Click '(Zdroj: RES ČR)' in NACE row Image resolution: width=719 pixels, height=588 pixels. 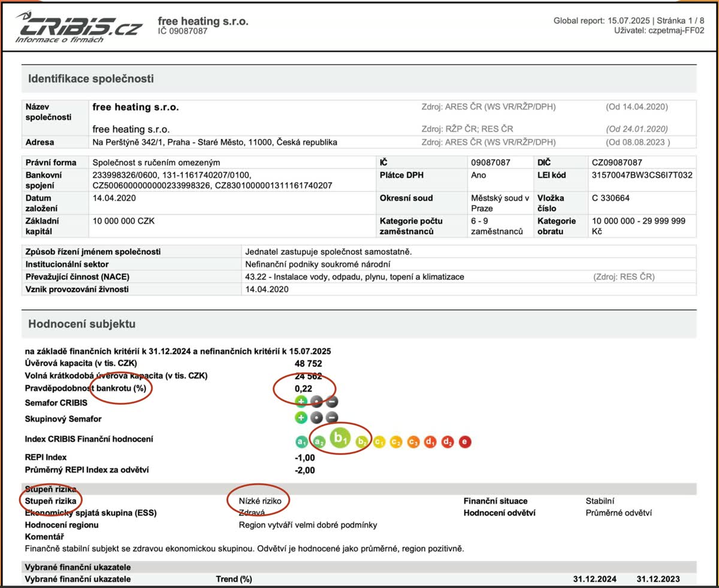pos(624,277)
